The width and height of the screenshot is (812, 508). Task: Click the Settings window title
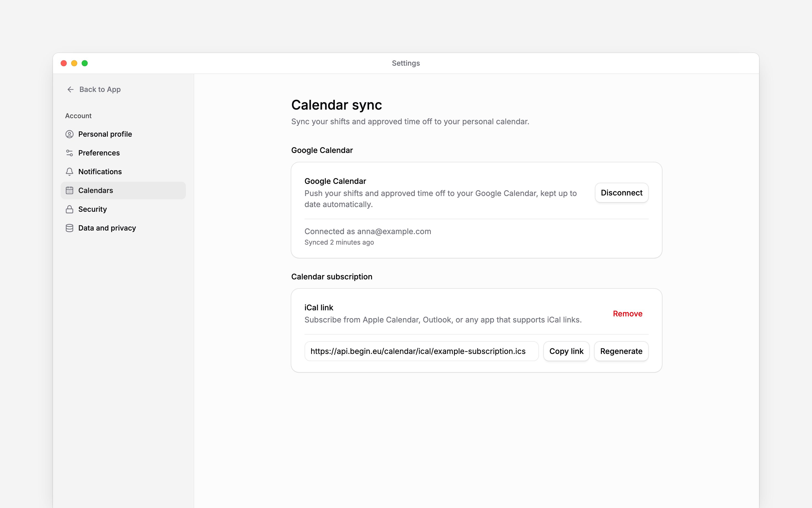406,63
